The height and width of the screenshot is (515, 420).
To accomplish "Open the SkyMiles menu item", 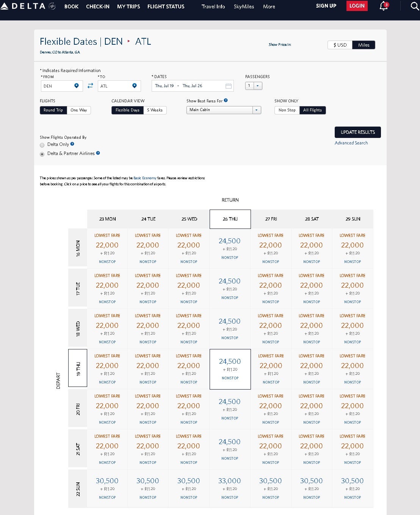I will [x=244, y=7].
